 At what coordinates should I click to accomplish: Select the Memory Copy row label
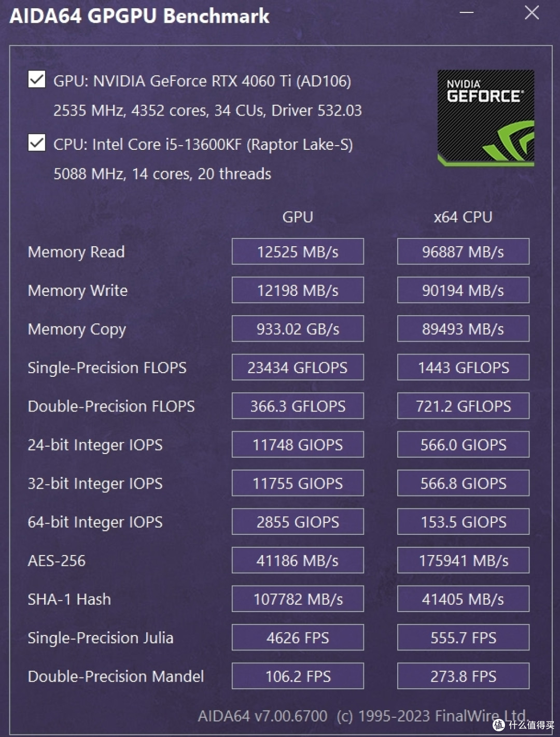pos(76,329)
